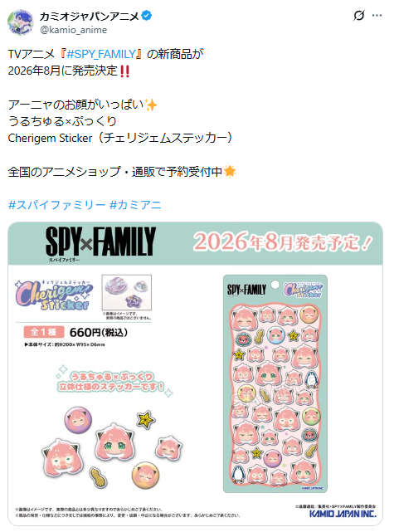The height and width of the screenshot is (532, 394).
Task: Open the #カミアニ hashtag
Action: pos(135,205)
